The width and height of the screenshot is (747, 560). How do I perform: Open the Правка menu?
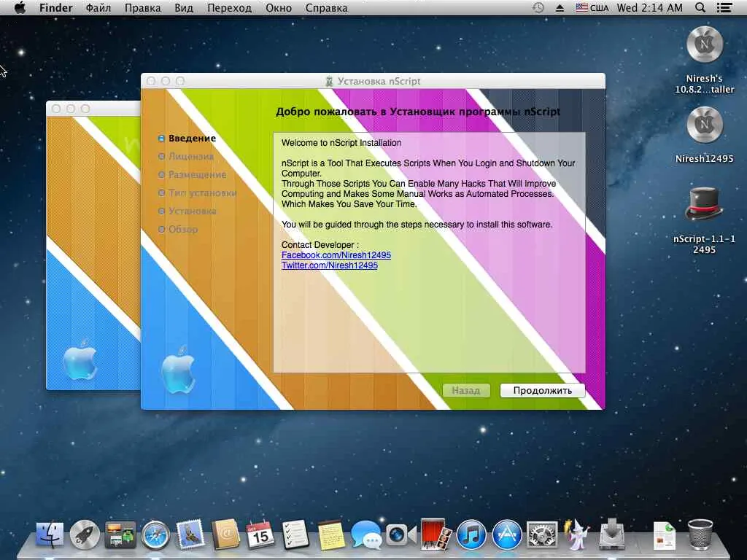[142, 7]
